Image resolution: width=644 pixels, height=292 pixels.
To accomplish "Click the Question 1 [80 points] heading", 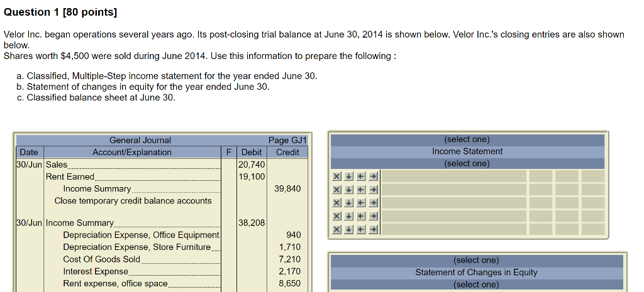I will click(x=60, y=13).
